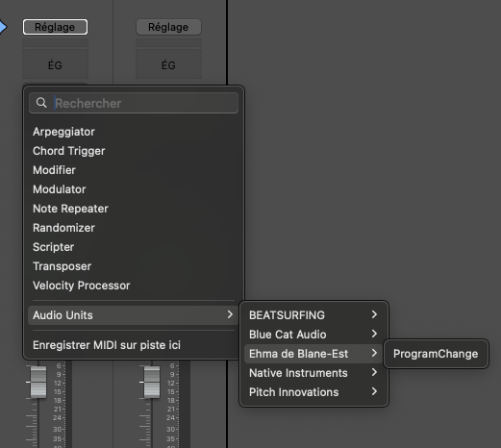Click the blue arrow indicator at left edge
This screenshot has height=448, width=501.
(3, 27)
